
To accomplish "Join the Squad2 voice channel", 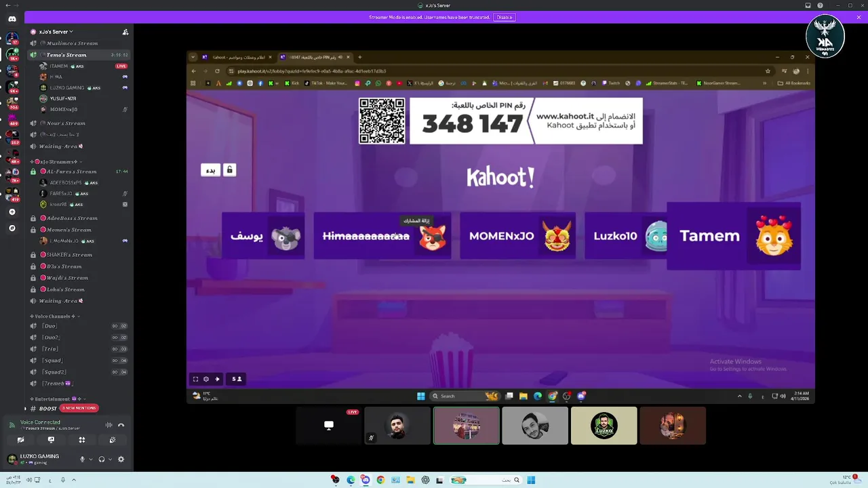I will (78, 372).
